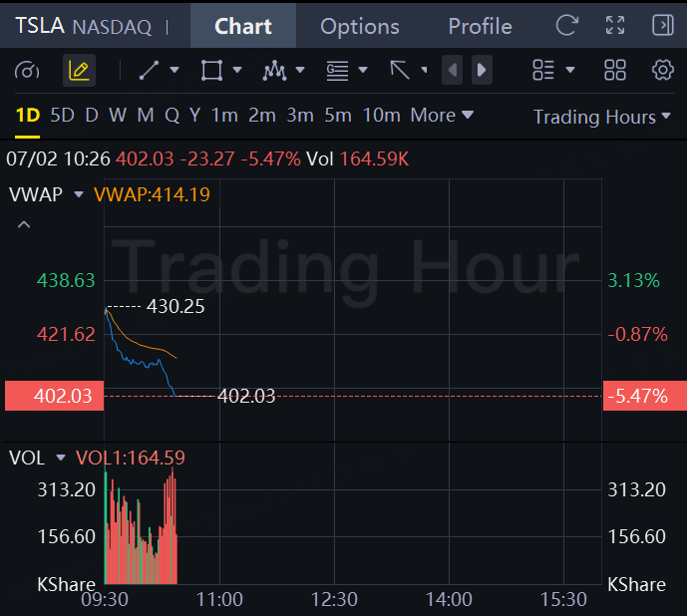
Task: Click the VOL1:164.59 value label
Action: [x=131, y=458]
